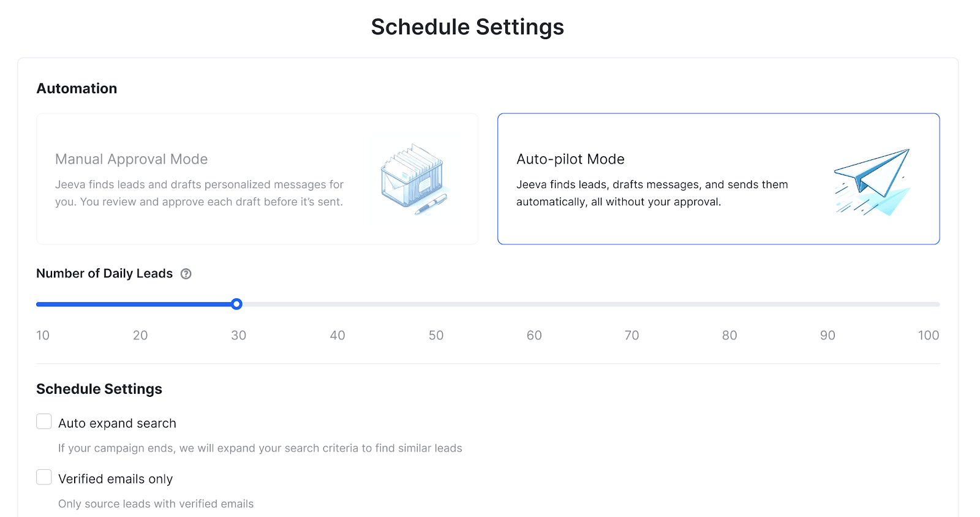Click the Number of Daily Leads label
The height and width of the screenshot is (517, 980).
[x=104, y=273]
